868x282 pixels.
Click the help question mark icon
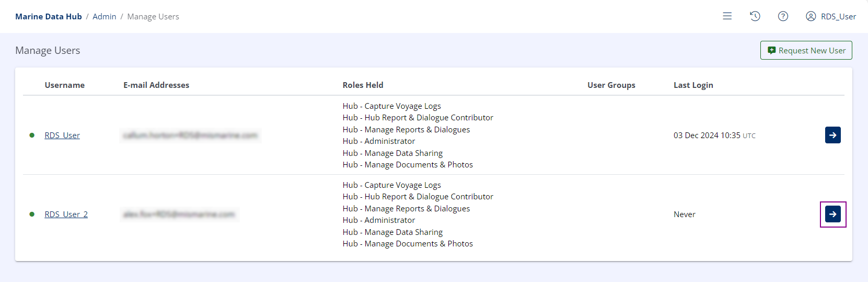tap(783, 16)
